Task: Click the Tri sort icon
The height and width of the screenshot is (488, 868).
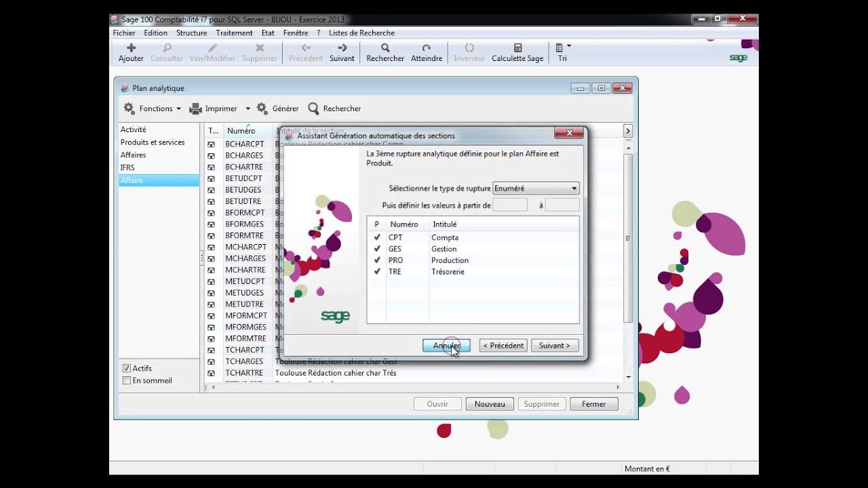Action: coord(559,47)
